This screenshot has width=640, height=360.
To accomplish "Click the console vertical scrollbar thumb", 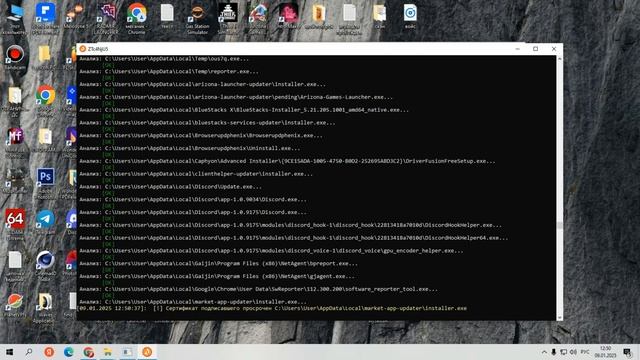I will pos(559,225).
